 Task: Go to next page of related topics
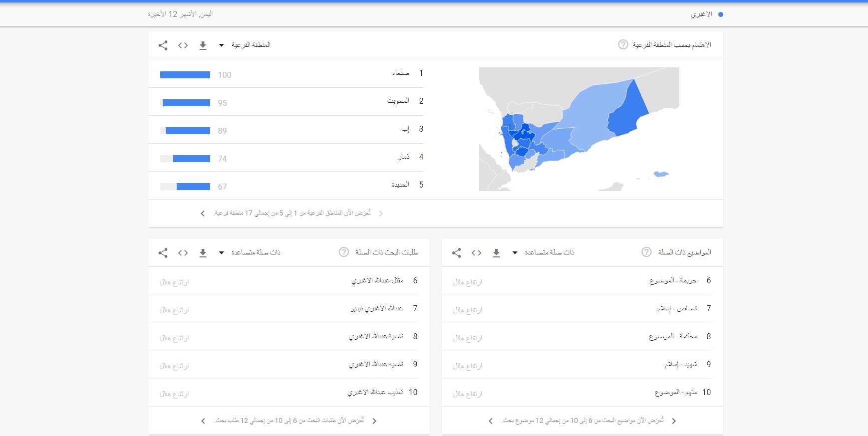click(490, 421)
